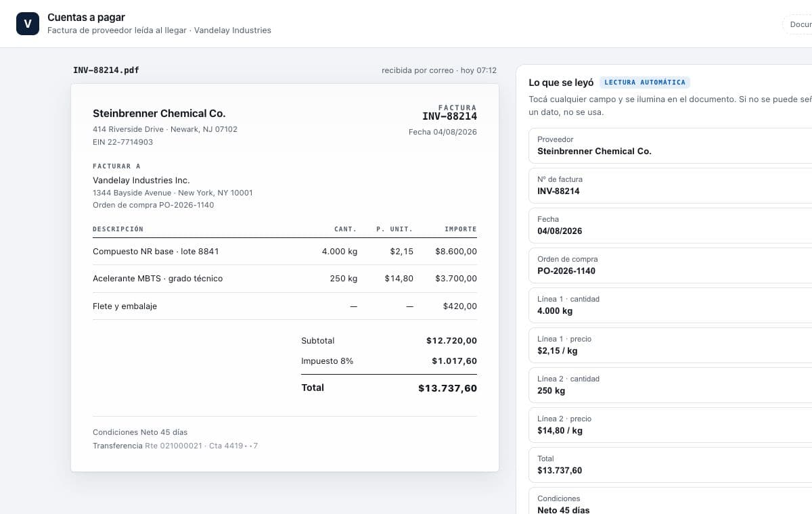Click the IMPORTE column header
The height and width of the screenshot is (514, 812).
click(461, 229)
